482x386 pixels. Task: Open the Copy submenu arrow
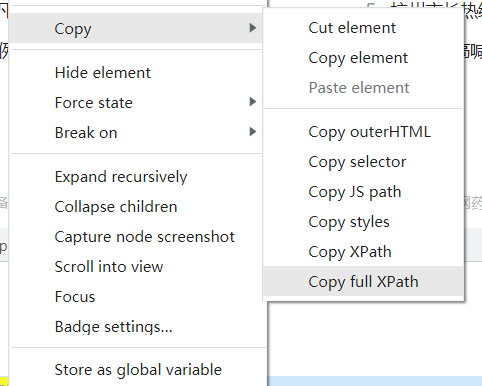(x=253, y=28)
